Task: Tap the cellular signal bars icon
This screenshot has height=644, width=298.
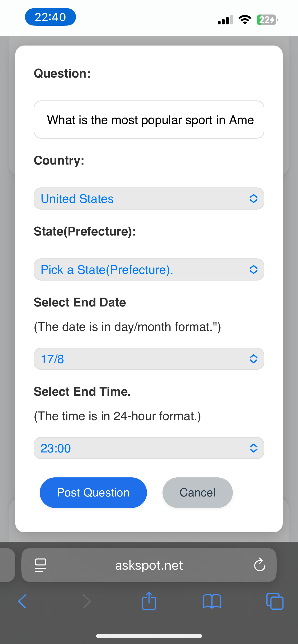Action: coord(225,20)
